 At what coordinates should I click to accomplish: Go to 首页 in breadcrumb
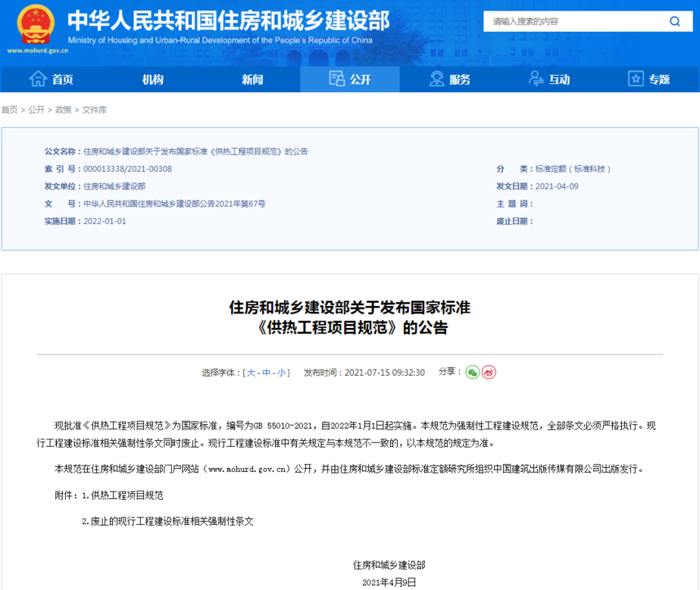(10, 110)
